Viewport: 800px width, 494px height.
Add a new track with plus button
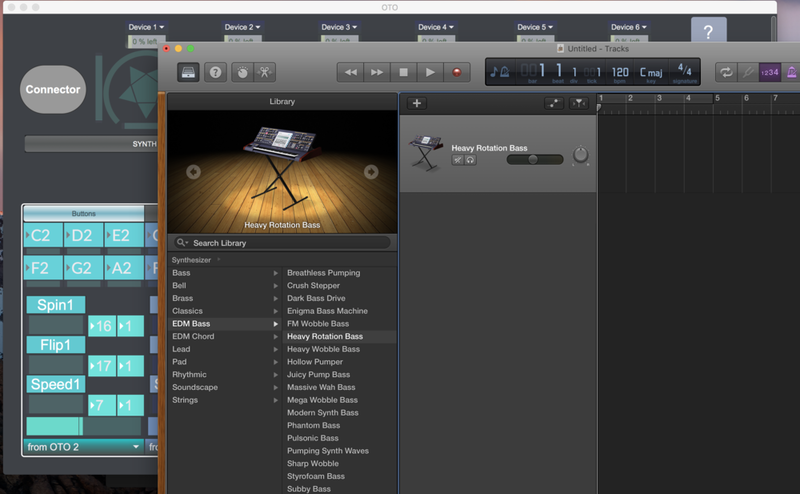point(417,103)
